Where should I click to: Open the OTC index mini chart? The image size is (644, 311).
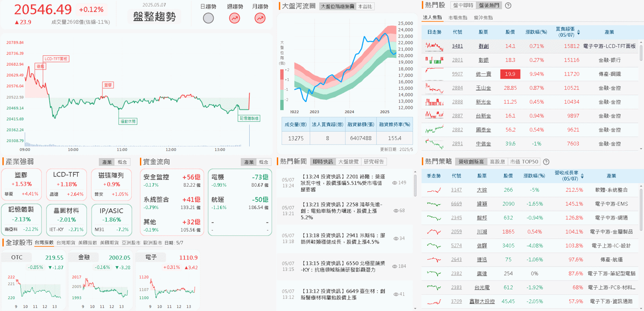pos(33,280)
